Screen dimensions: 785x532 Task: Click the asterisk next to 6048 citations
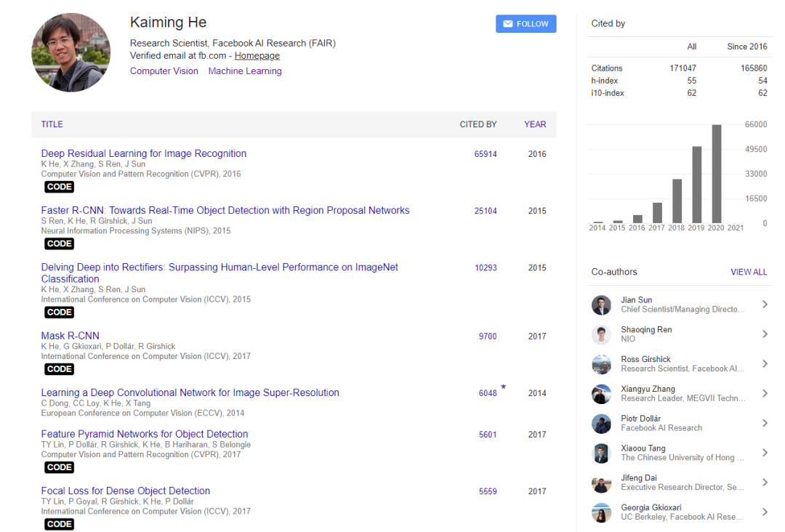503,389
